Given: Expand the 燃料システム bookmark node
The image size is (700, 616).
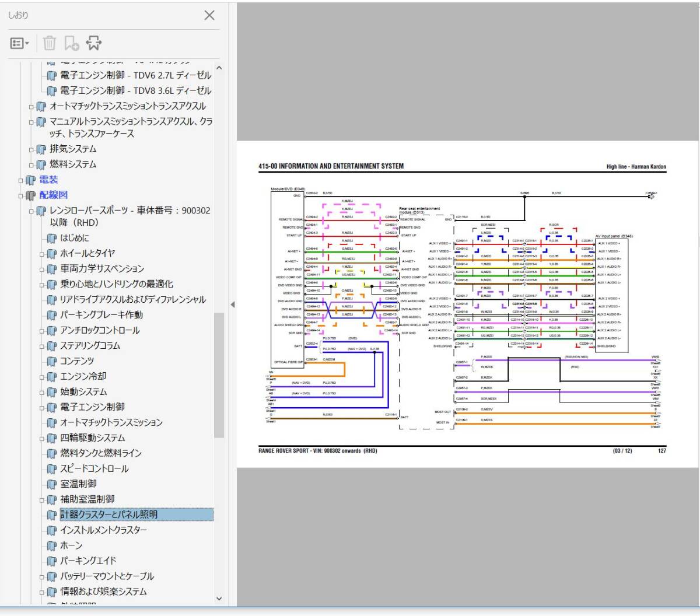Looking at the screenshot, I should (x=32, y=165).
